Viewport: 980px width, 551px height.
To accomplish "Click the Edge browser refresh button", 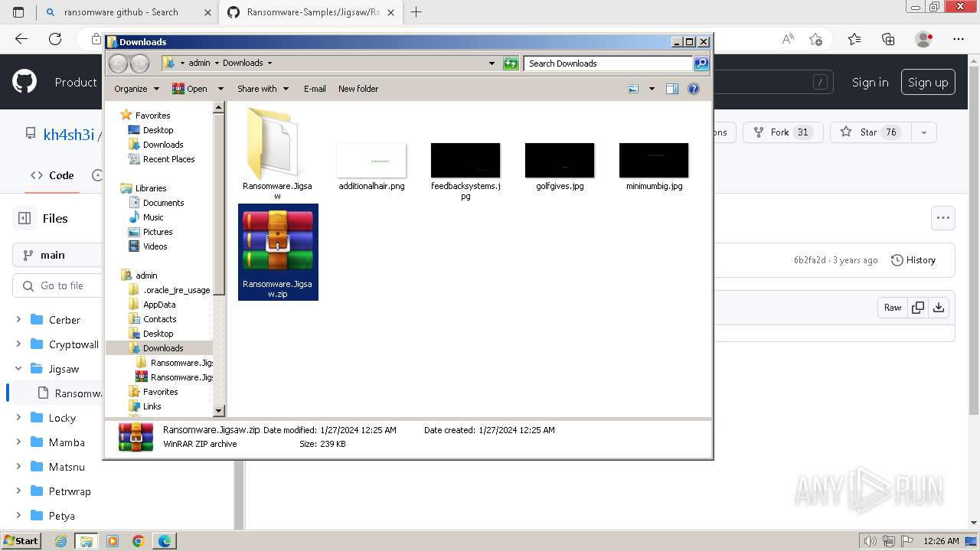I will coord(55,39).
